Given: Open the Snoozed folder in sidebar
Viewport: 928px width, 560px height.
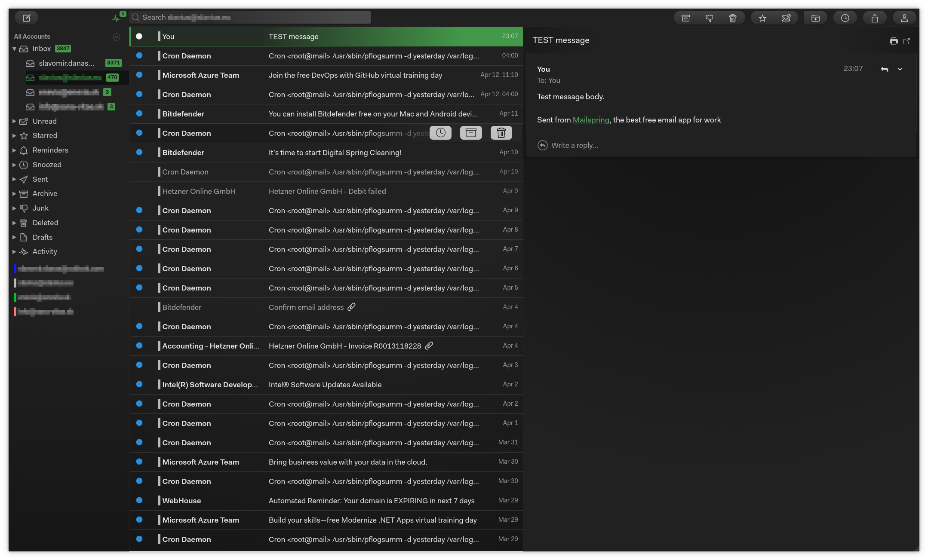Looking at the screenshot, I should tap(47, 165).
